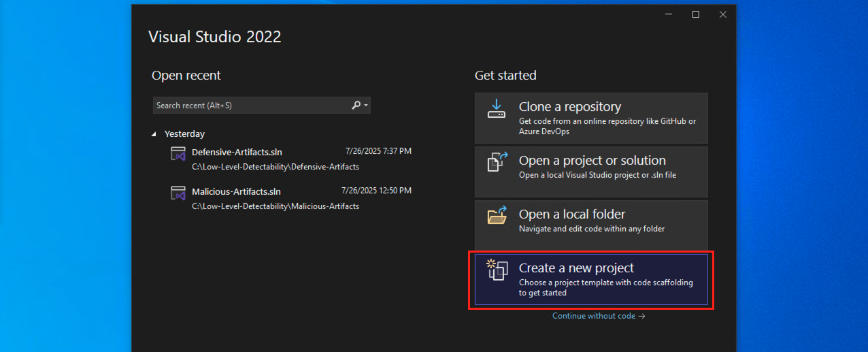The image size is (868, 352).
Task: Minimize the Visual Studio 2022 window
Action: (668, 14)
